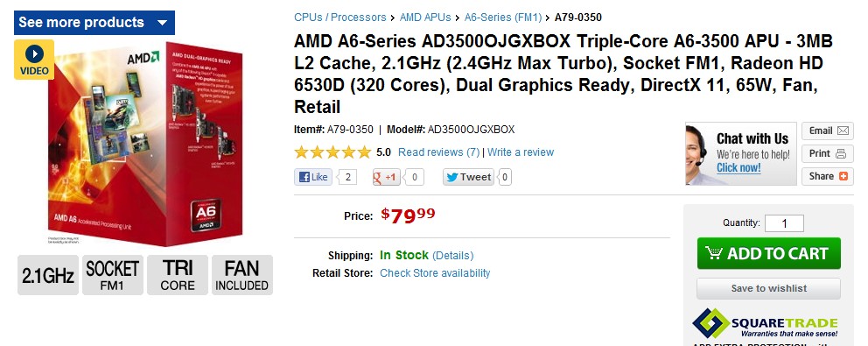The height and width of the screenshot is (346, 868).
Task: Open the AMD APUs breadcrumb
Action: 425,18
